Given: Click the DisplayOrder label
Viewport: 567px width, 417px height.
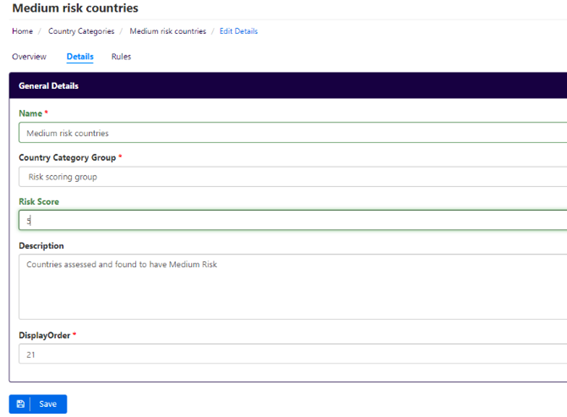Looking at the screenshot, I should pos(44,335).
